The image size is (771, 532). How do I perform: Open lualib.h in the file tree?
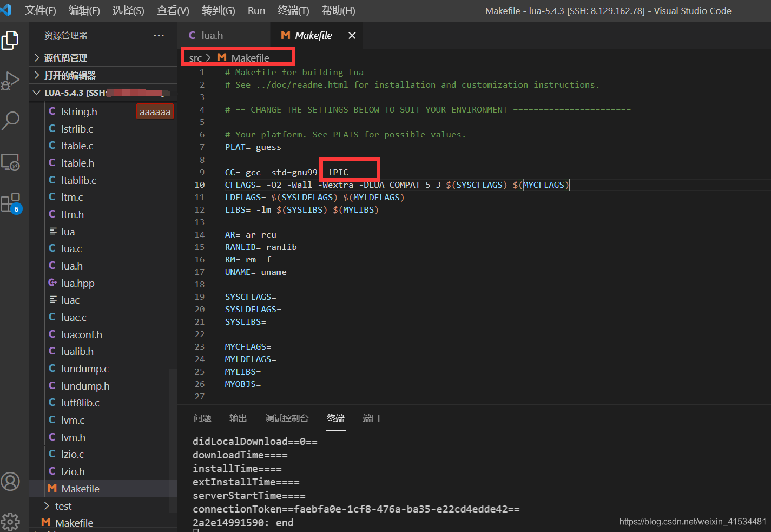point(77,351)
